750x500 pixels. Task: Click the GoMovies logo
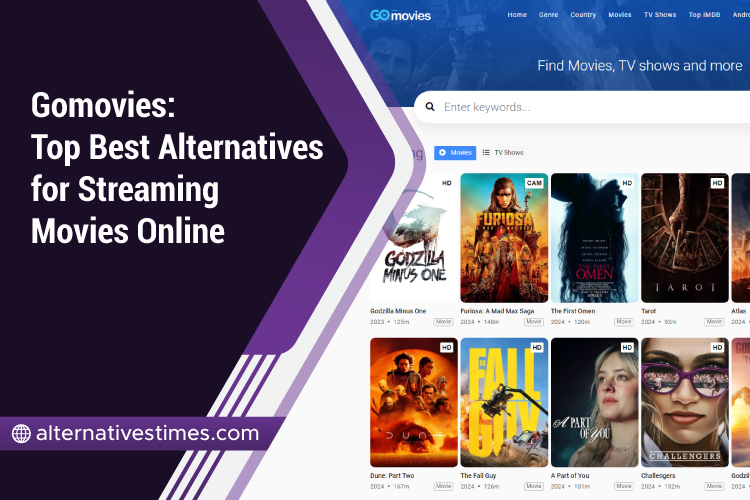click(400, 15)
